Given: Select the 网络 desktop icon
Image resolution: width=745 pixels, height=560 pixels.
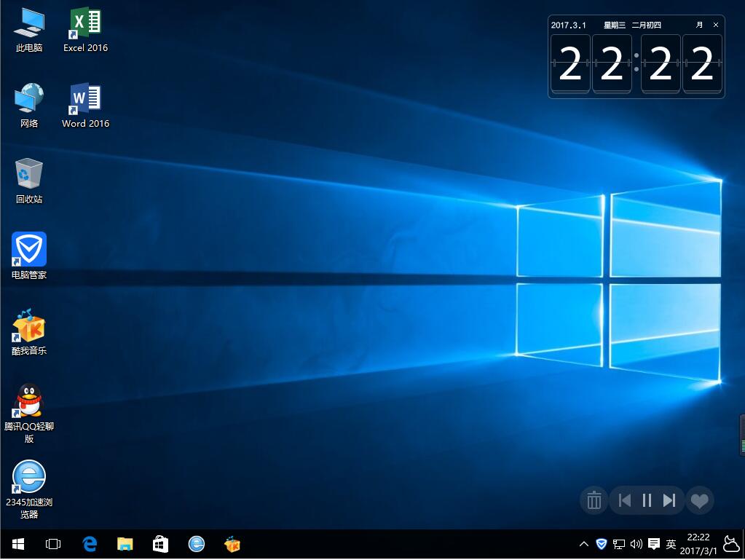Looking at the screenshot, I should [x=29, y=105].
